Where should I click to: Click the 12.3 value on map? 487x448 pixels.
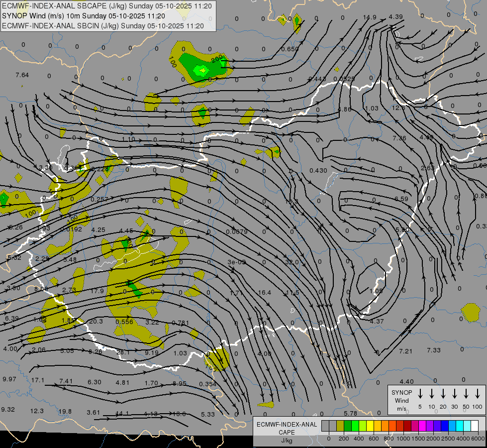[x=37, y=411]
